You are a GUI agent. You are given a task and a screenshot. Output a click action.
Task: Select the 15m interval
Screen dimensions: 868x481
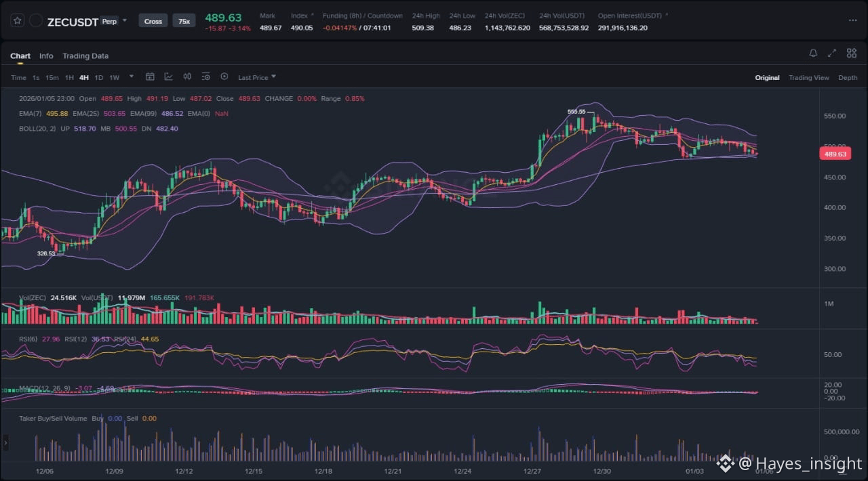(52, 77)
